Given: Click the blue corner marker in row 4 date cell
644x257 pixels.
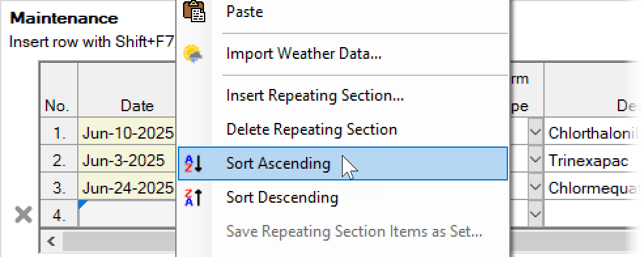Looking at the screenshot, I should (82, 205).
